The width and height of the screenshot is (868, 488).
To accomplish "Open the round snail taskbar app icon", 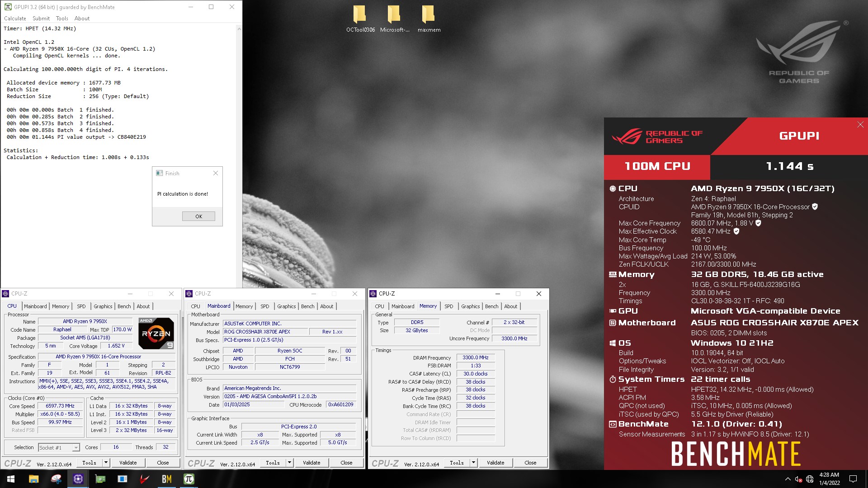I will tap(56, 479).
